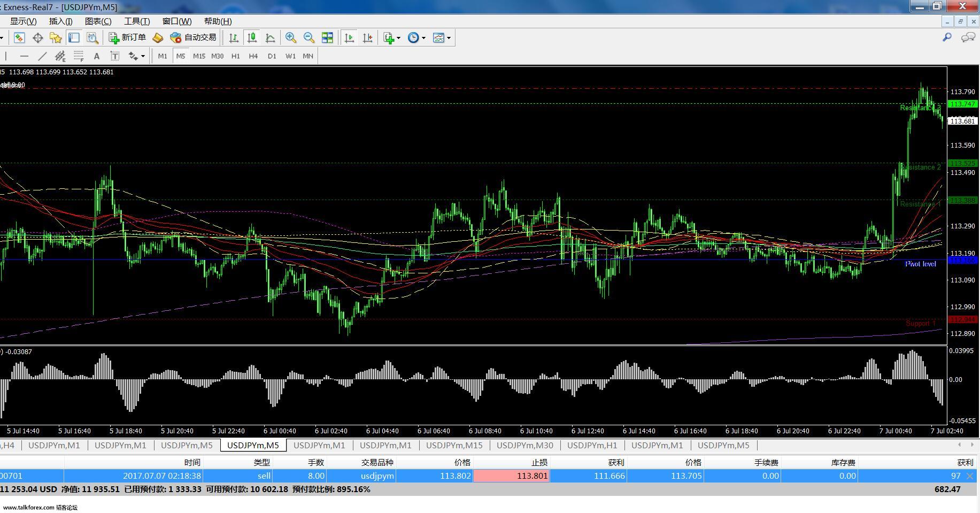
Task: Zoom in on the chart
Action: coord(291,37)
